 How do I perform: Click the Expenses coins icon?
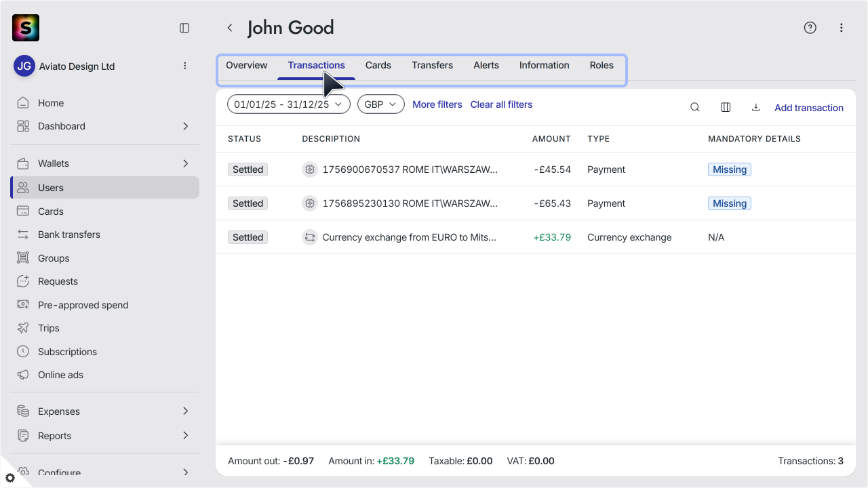23,411
